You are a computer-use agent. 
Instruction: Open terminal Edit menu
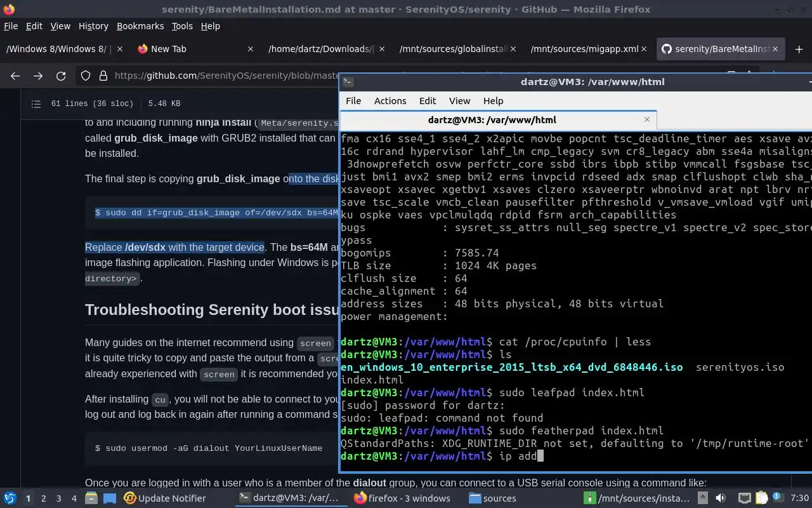pos(428,101)
